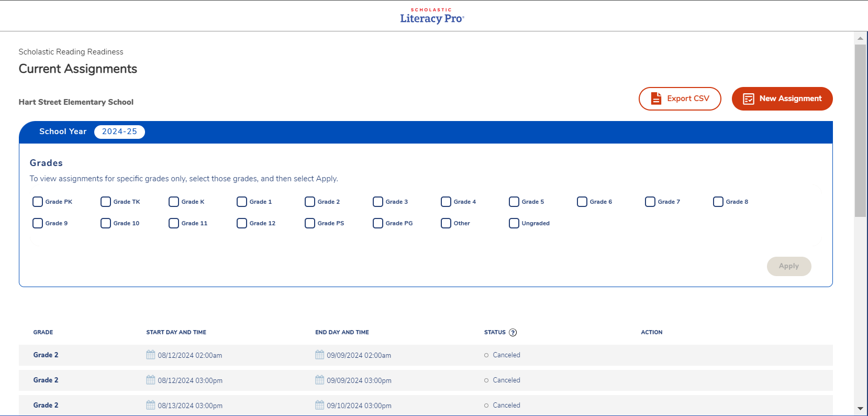The image size is (868, 416).
Task: Click the Status help question mark icon
Action: [x=513, y=332]
